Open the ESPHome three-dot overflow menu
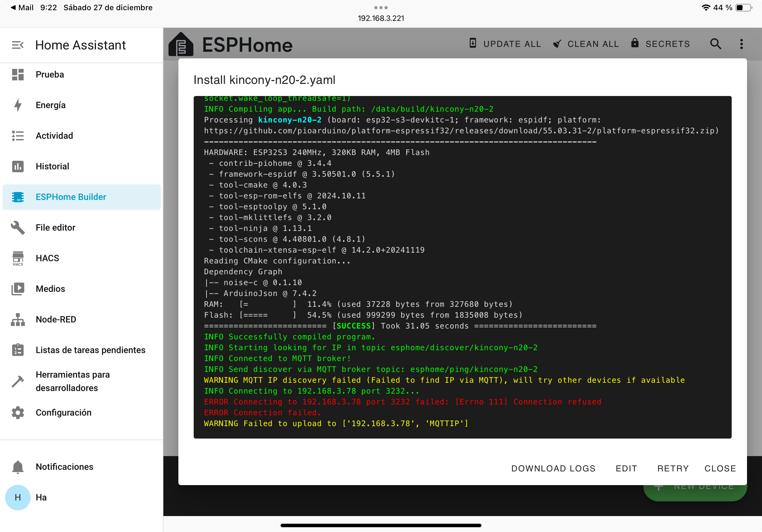762x532 pixels. click(x=741, y=44)
